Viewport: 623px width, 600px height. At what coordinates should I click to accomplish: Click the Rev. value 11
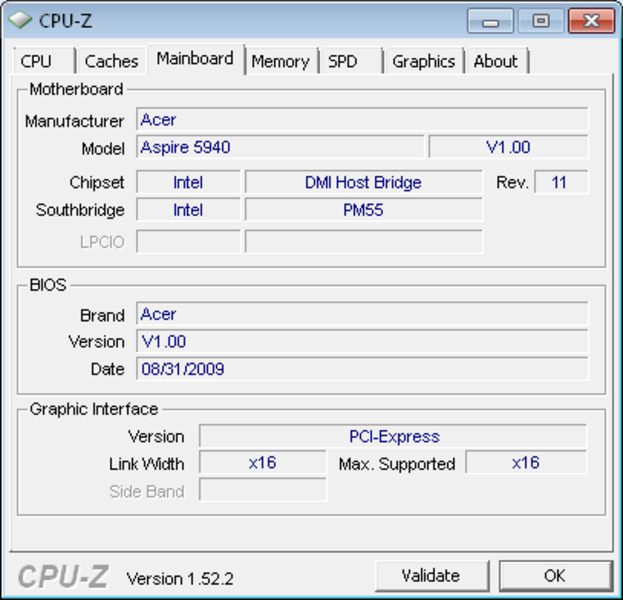(561, 182)
